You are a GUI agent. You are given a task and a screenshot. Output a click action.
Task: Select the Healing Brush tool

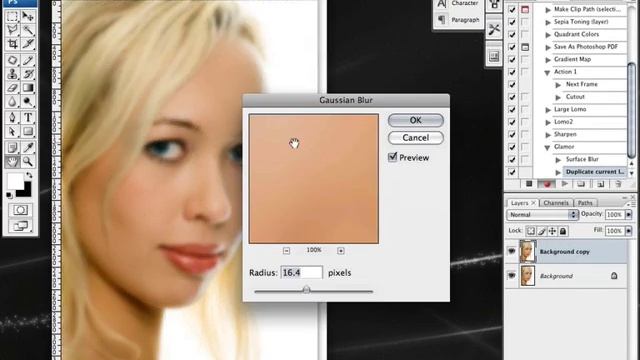click(x=12, y=60)
